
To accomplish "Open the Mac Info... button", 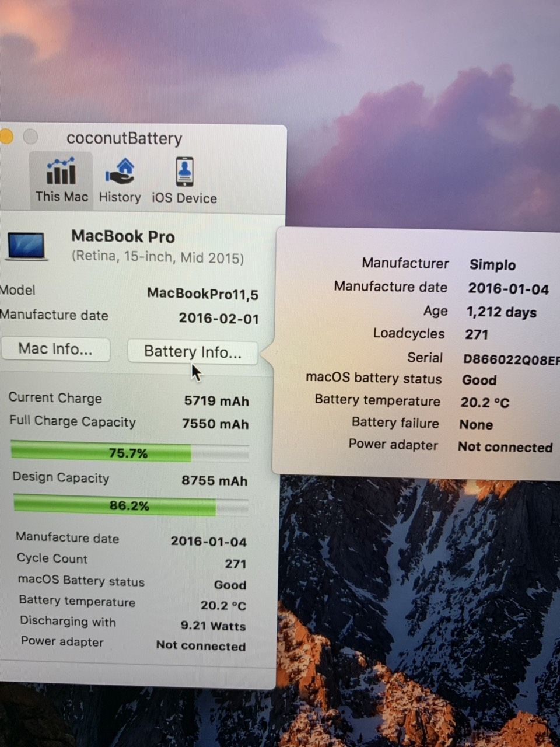I will (x=55, y=349).
